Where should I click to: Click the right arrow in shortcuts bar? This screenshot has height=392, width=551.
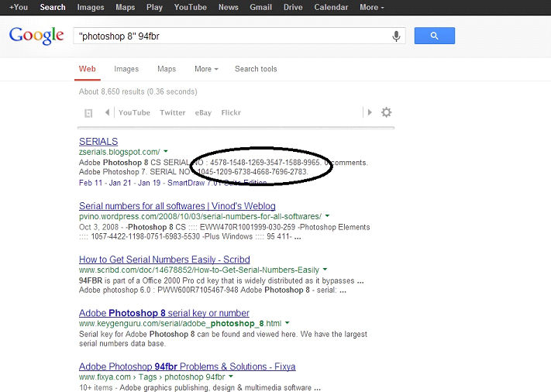[370, 112]
